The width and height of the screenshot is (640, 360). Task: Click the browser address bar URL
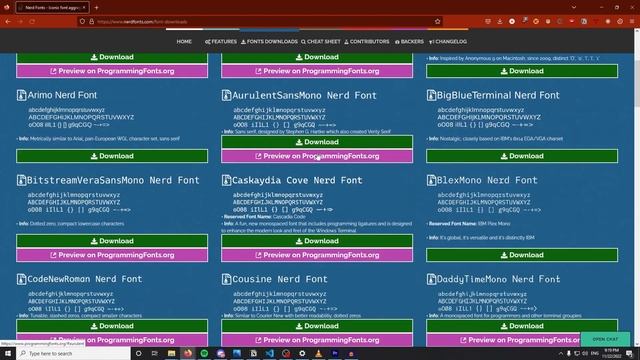coord(142,21)
